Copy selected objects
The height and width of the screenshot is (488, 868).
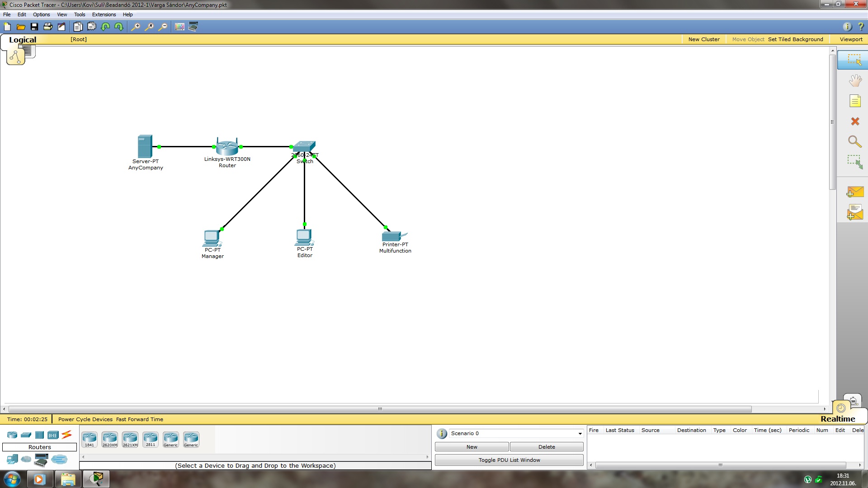(x=78, y=27)
